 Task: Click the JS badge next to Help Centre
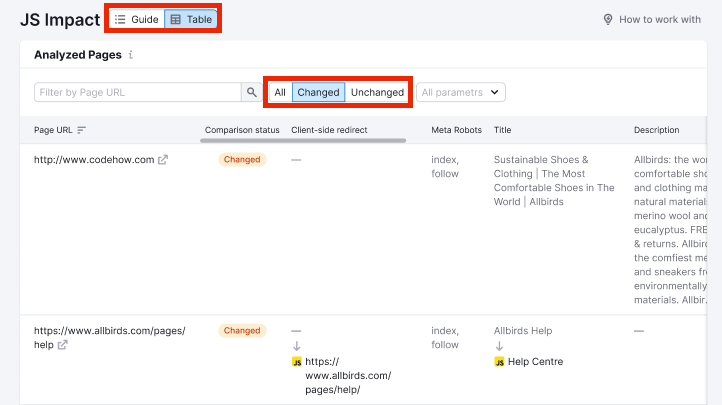pyautogui.click(x=499, y=362)
